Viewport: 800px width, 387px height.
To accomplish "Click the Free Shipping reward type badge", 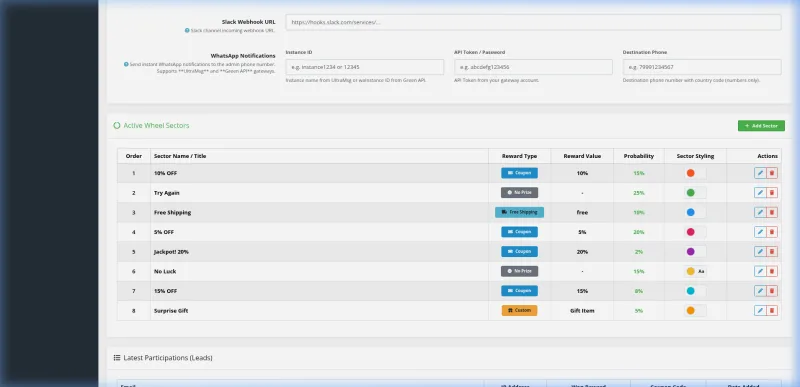I will coord(519,212).
